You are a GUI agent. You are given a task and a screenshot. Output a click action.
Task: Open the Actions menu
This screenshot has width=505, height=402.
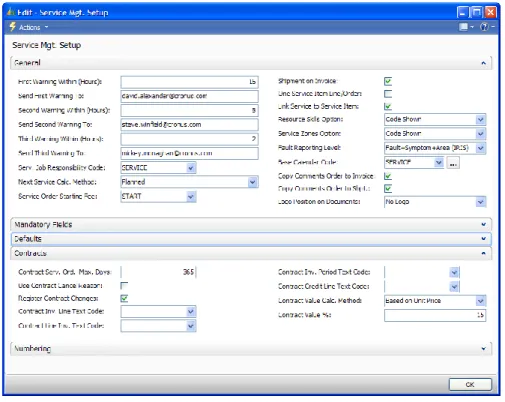33,27
